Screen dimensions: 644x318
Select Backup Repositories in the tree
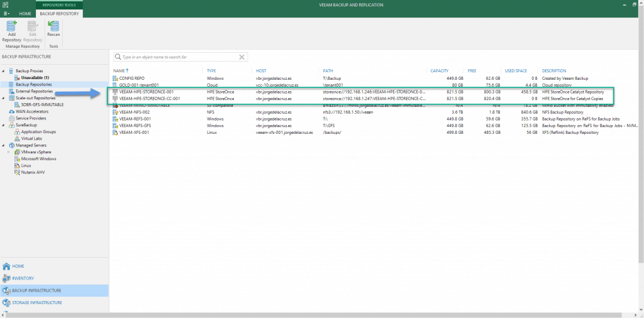click(34, 84)
